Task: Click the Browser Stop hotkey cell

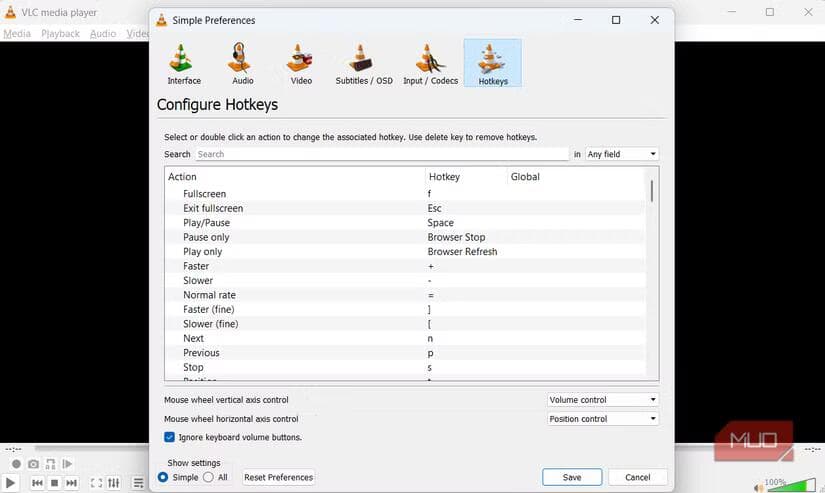Action: pos(456,237)
